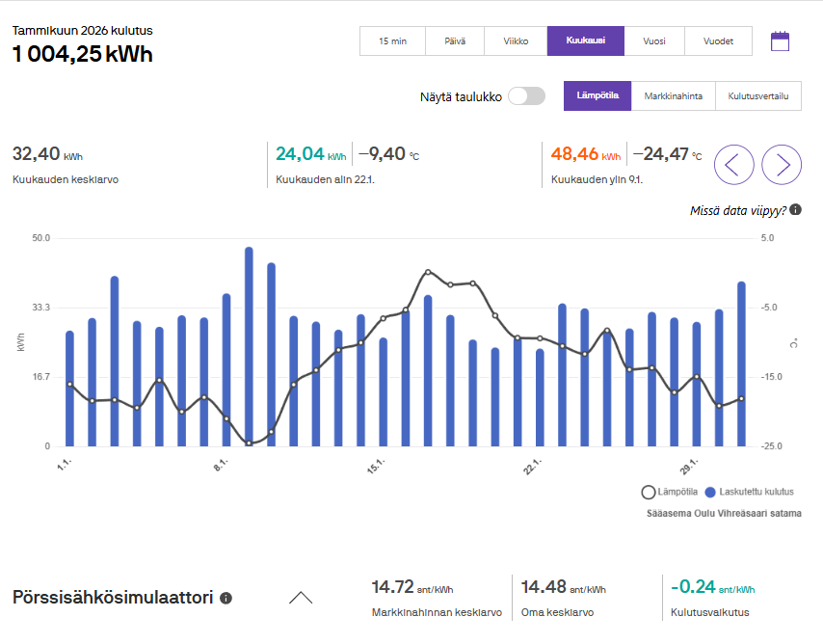Select Markkinahinta overlay option

(673, 96)
